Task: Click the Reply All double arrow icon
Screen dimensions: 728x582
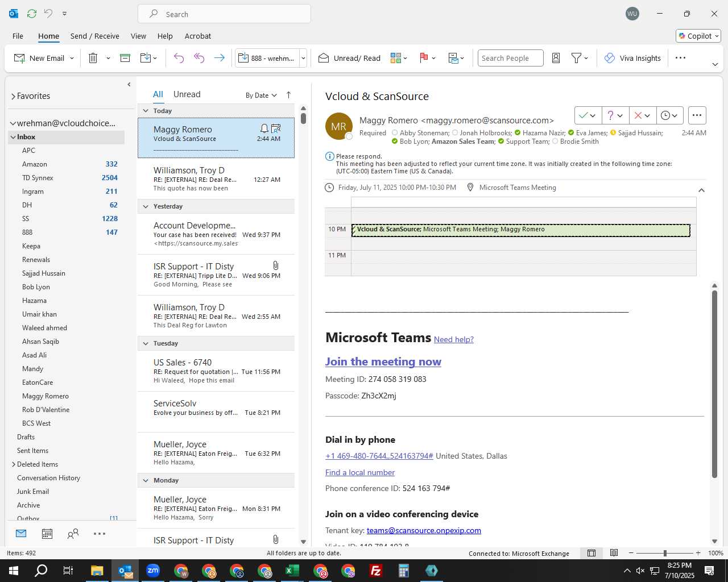Action: click(x=199, y=58)
